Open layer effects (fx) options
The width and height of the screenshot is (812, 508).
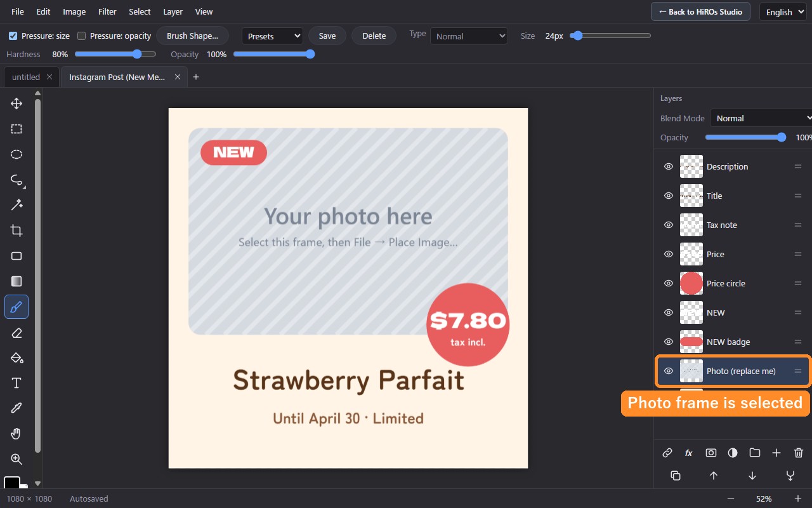point(689,453)
